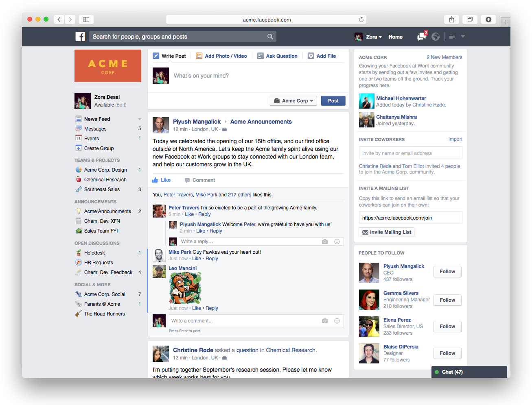The width and height of the screenshot is (532, 405).
Task: Click the Safari back arrow
Action: (x=59, y=20)
